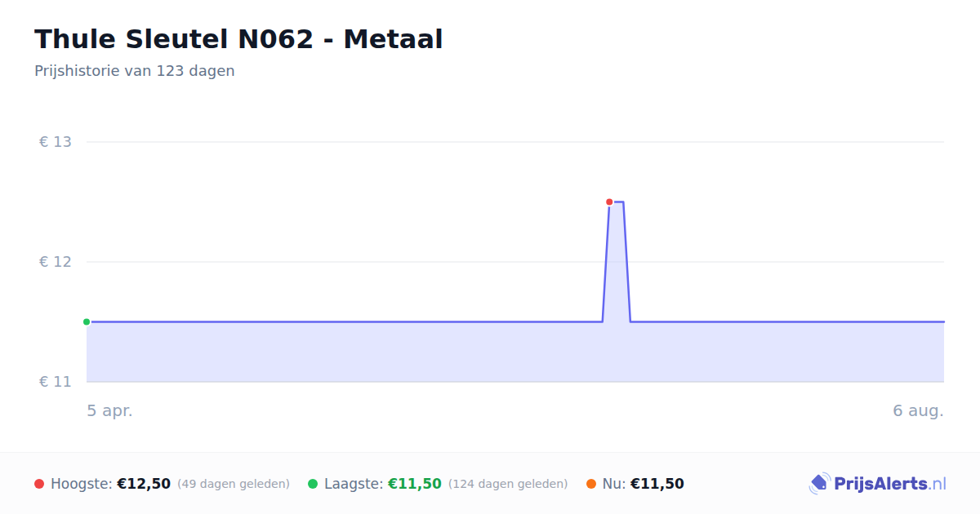Click the € 11 axis label
This screenshot has height=514, width=980.
click(56, 382)
